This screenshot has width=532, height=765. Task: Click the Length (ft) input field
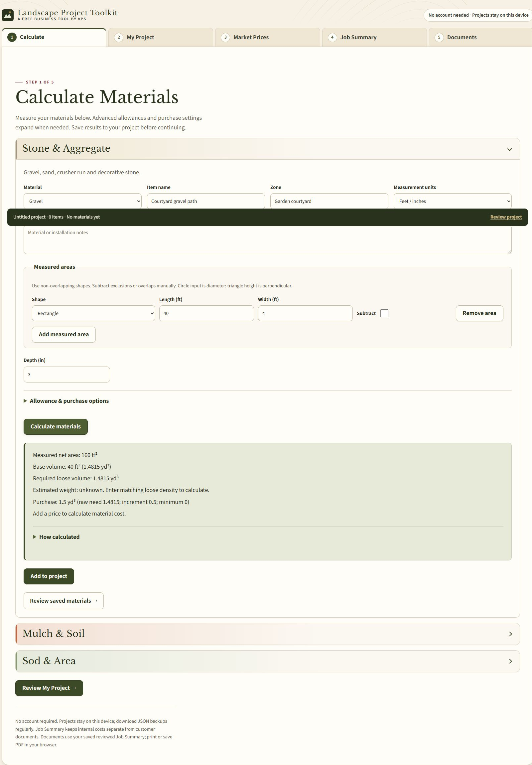tap(206, 313)
